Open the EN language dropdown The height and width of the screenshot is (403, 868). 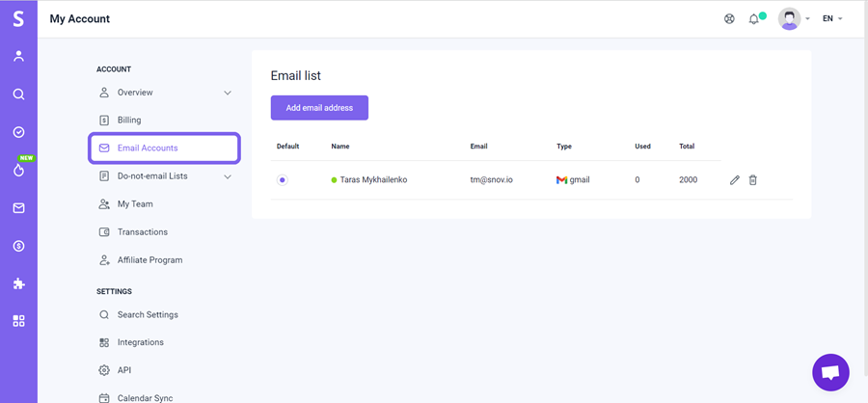tap(832, 19)
